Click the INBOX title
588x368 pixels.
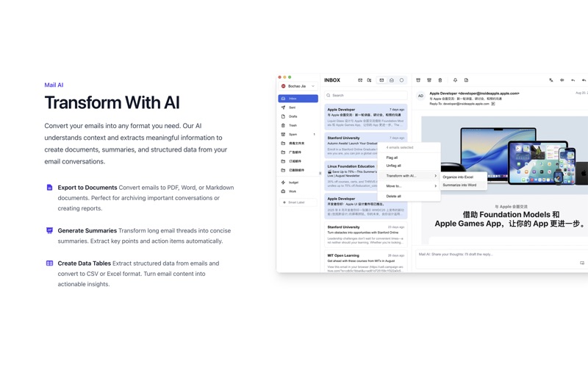coord(332,80)
